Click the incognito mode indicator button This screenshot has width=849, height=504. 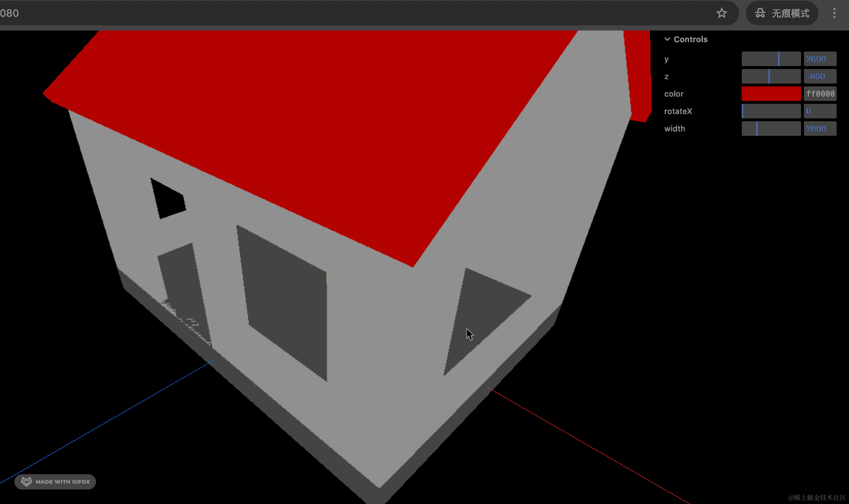pyautogui.click(x=782, y=13)
